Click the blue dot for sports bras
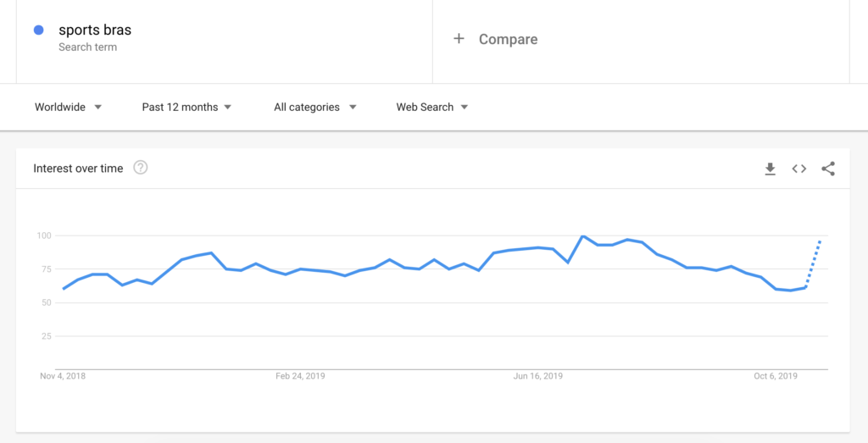Image resolution: width=868 pixels, height=443 pixels. tap(38, 30)
